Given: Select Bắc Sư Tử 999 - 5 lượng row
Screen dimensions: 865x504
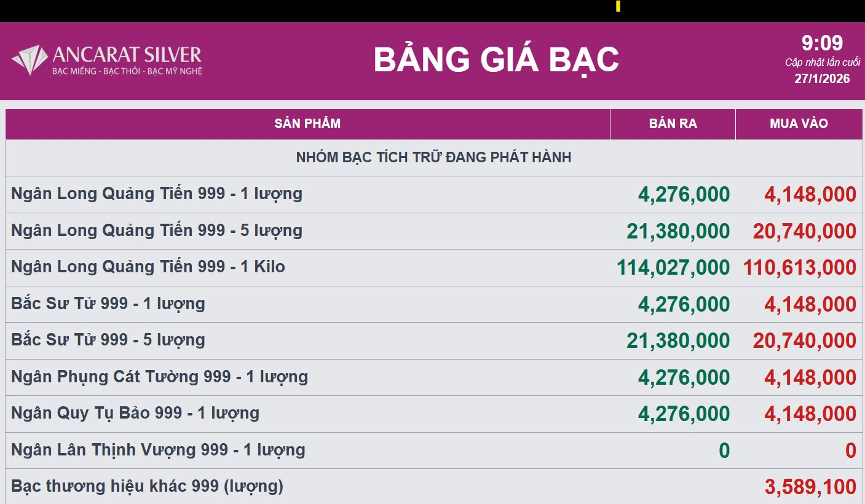Looking at the screenshot, I should click(108, 340).
